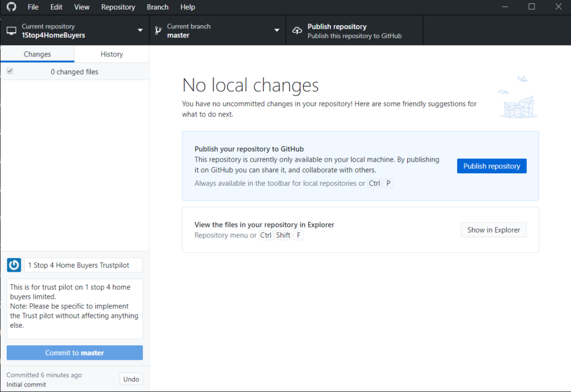Click the 'No local changes' heading
Screen dimensions: 571x392
tap(250, 85)
